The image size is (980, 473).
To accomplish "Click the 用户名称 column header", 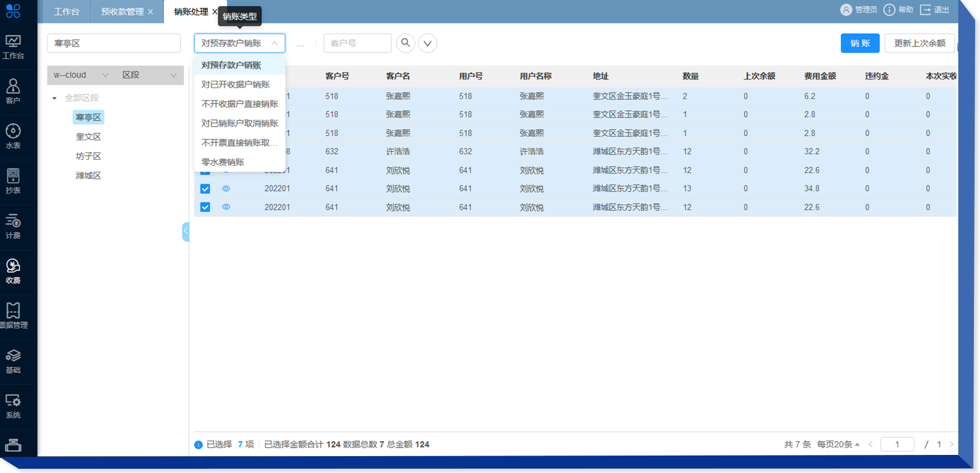I will coord(536,76).
